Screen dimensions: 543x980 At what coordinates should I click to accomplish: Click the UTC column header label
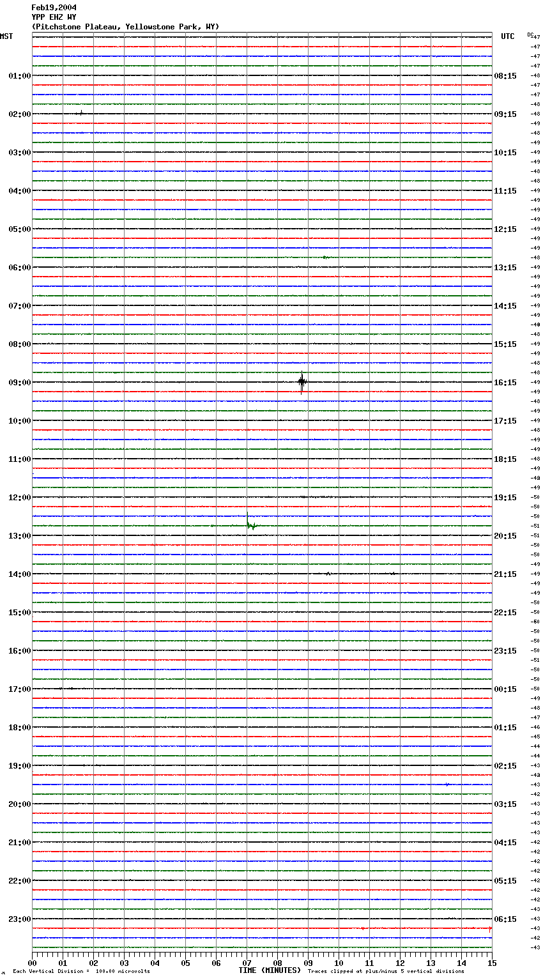point(508,36)
